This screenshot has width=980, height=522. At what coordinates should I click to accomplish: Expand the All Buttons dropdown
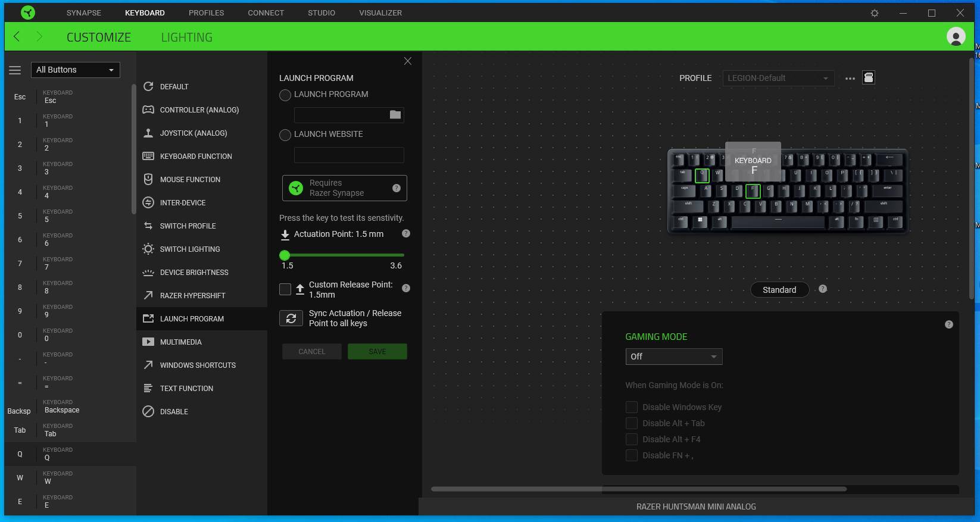click(75, 70)
